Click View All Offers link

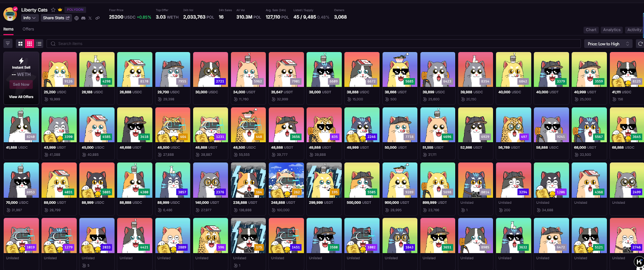tap(21, 97)
